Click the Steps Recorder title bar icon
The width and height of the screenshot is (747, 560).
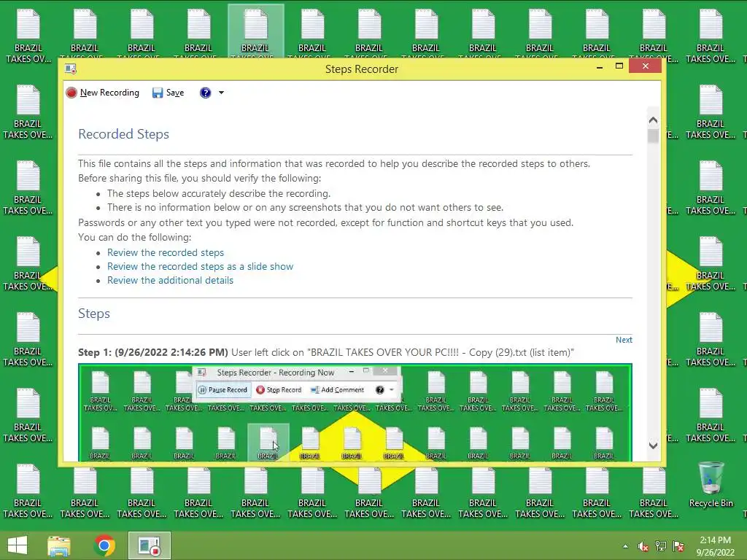click(71, 69)
